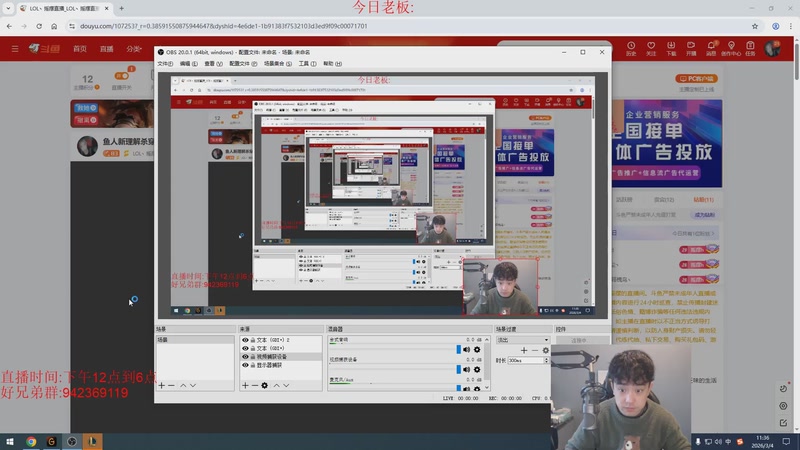Open the Douyu 创作中心 icon
This screenshot has width=800, height=450.
point(731,48)
